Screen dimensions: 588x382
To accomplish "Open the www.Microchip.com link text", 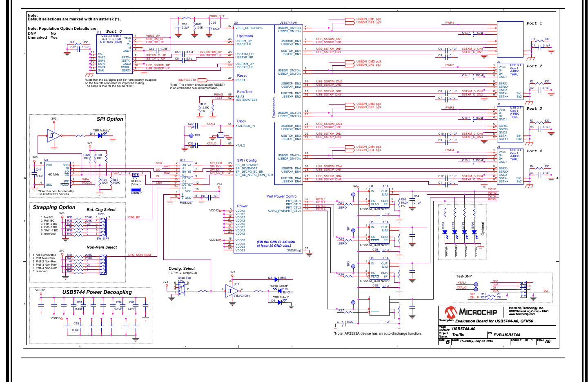I will 521,314.
